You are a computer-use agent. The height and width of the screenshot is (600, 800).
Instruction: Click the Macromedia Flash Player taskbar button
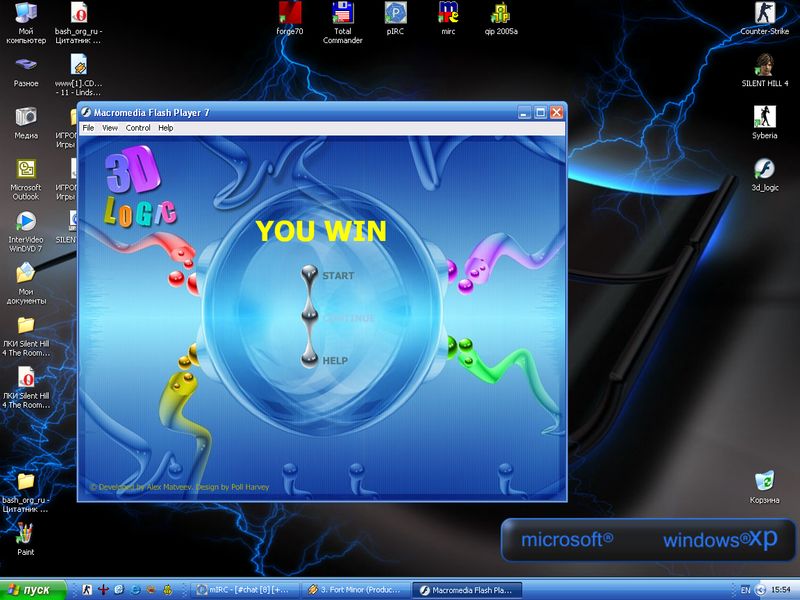(x=467, y=590)
